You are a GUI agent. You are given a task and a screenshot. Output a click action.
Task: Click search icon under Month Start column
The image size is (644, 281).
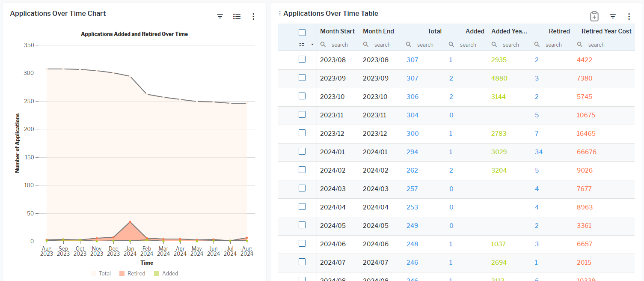point(323,45)
